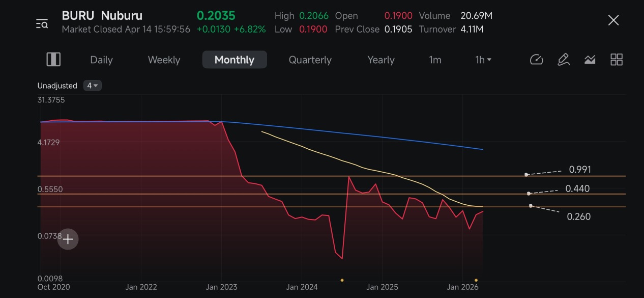Tap the Unadjusted price setting
This screenshot has height=298, width=644.
pyautogui.click(x=57, y=86)
